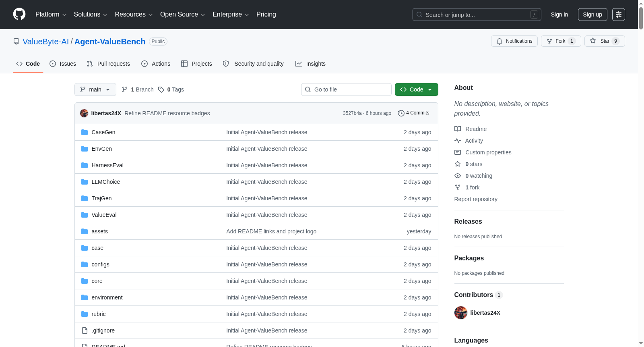644x347 pixels.
Task: Open Readme via the book icon in About
Action: tap(458, 129)
